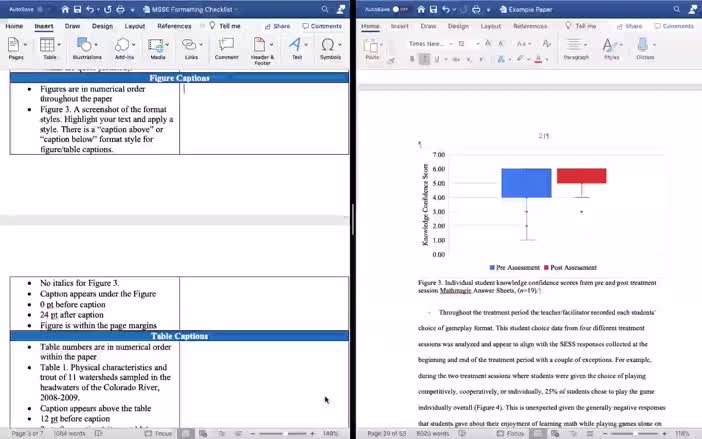The height and width of the screenshot is (439, 702).
Task: Click the Paste icon in Example Paper
Action: [x=372, y=47]
